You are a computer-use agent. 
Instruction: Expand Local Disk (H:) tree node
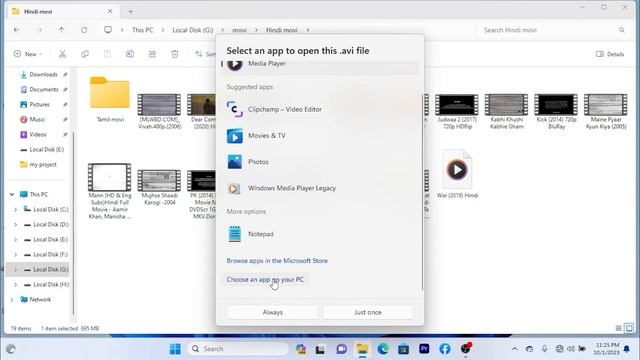click(16, 284)
